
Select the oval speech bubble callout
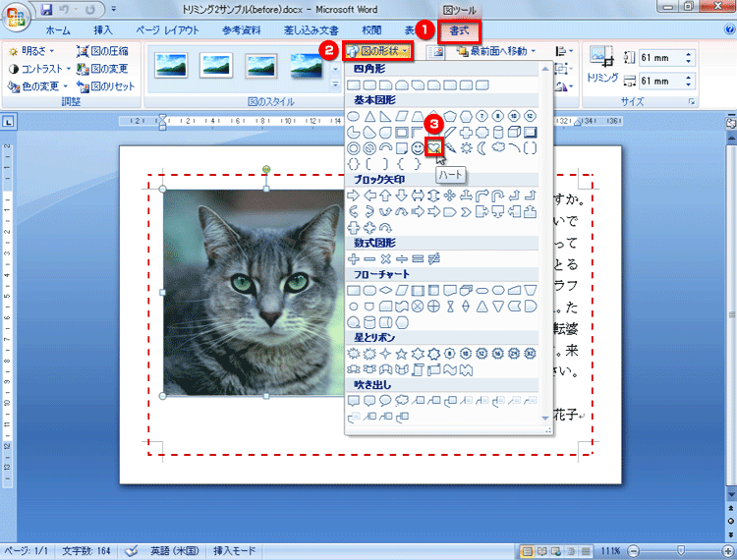pos(386,401)
